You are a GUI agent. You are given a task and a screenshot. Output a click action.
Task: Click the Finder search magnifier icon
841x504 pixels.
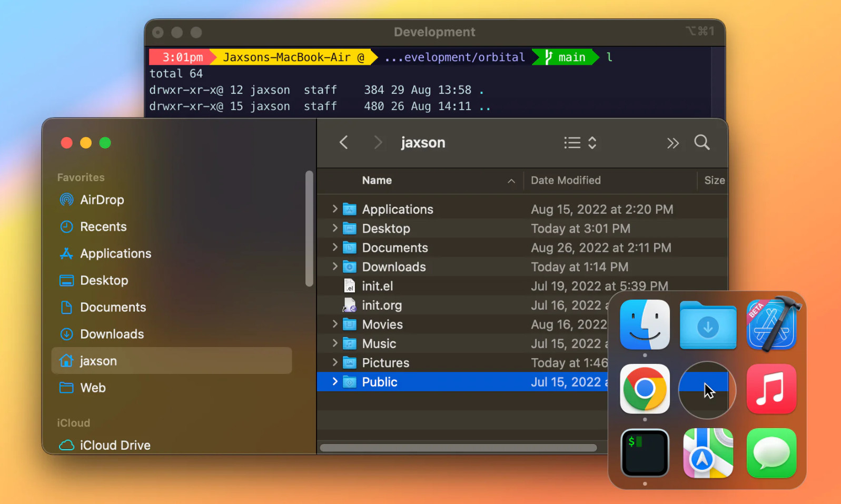tap(701, 142)
